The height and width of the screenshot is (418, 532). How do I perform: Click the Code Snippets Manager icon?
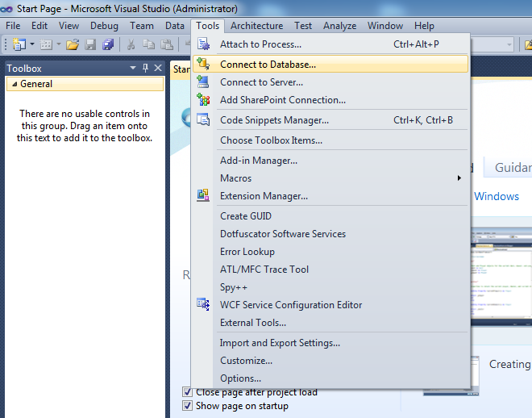pyautogui.click(x=204, y=119)
